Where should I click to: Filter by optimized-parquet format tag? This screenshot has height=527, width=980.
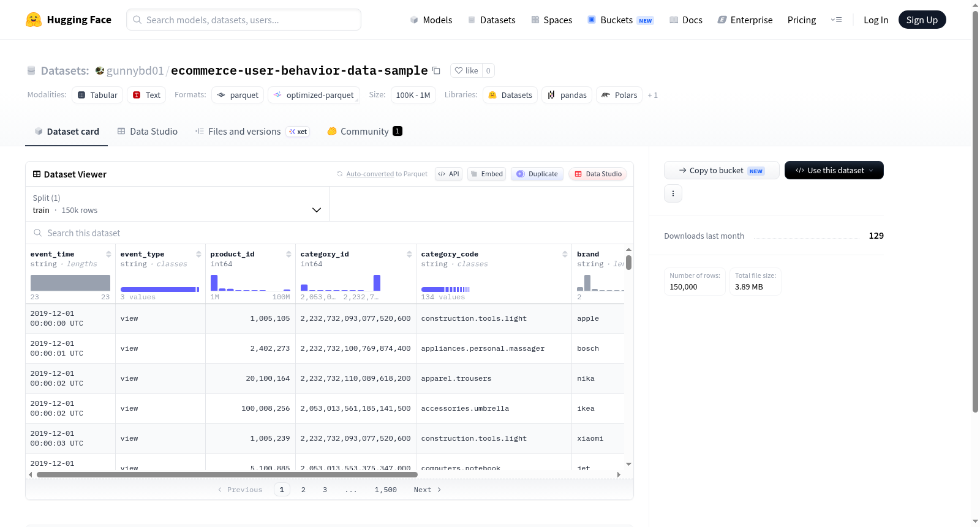[x=314, y=95]
